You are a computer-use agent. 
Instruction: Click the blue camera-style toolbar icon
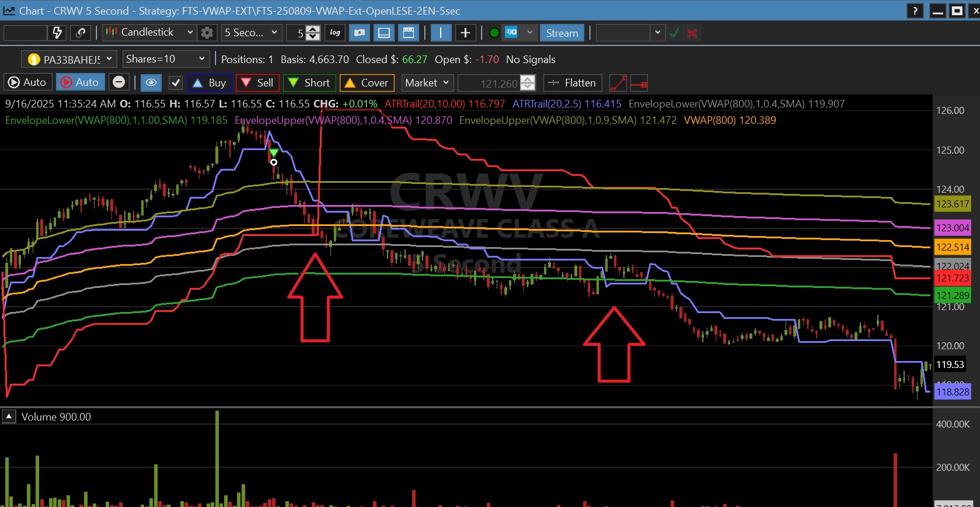(360, 33)
